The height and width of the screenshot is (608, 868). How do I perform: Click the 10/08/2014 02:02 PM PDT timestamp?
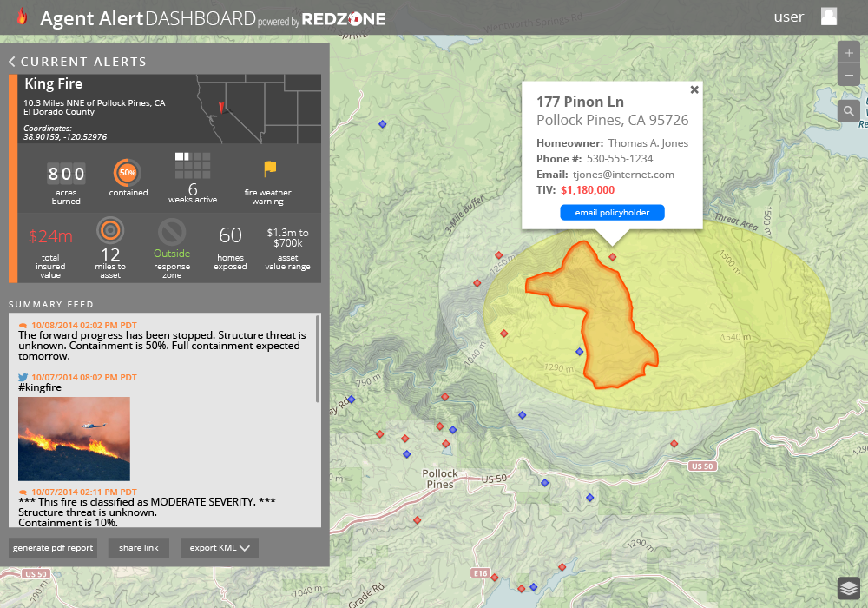coord(84,326)
